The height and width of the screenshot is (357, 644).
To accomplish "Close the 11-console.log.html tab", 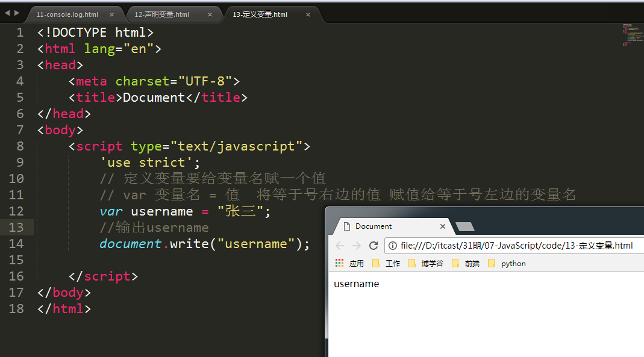I will [111, 15].
